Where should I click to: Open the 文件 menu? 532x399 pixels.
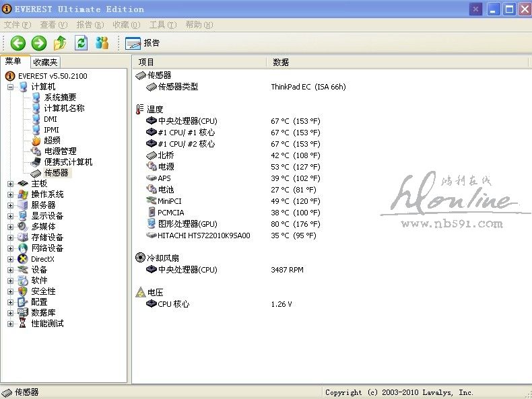click(x=16, y=25)
